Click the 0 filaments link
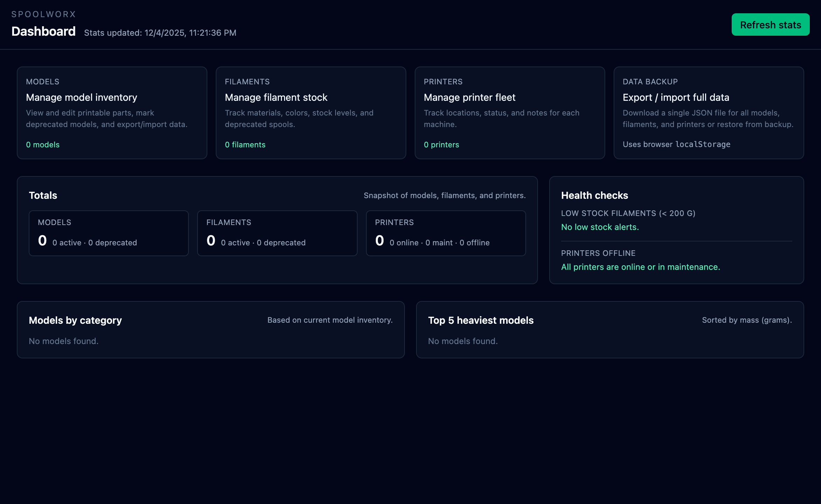The width and height of the screenshot is (821, 504). pyautogui.click(x=245, y=145)
